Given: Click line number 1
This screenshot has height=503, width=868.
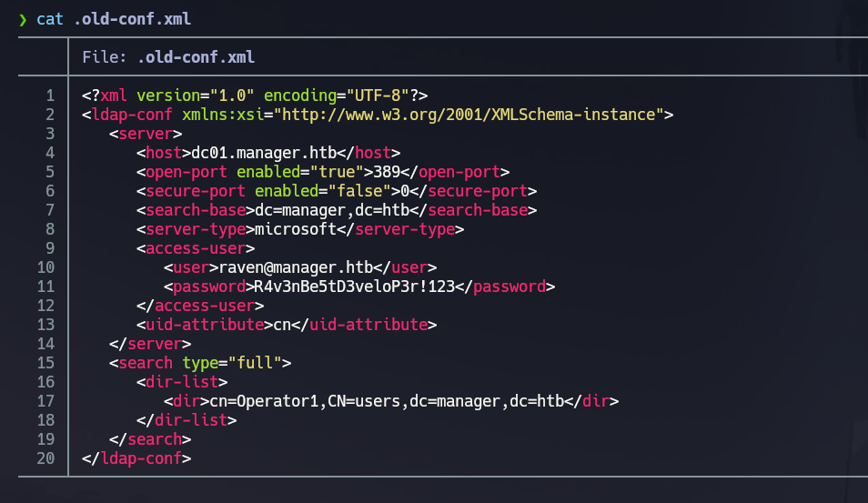Looking at the screenshot, I should [50, 96].
